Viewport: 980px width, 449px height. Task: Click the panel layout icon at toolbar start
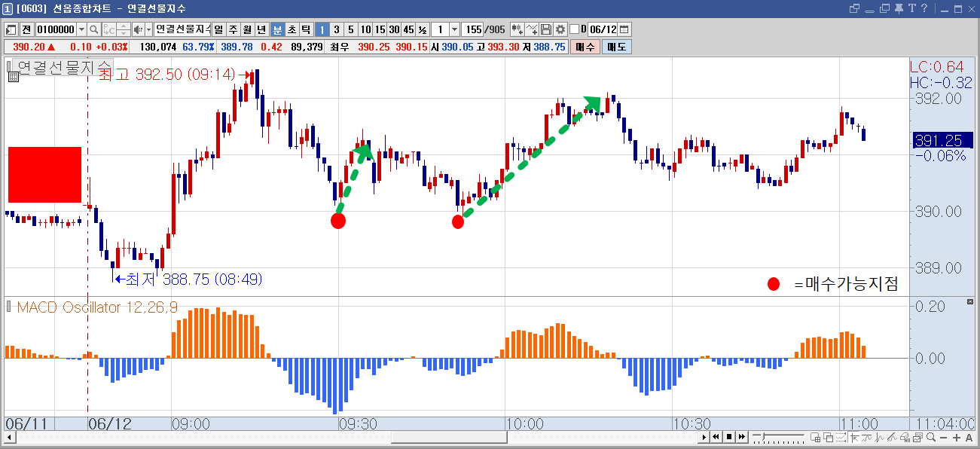11,29
